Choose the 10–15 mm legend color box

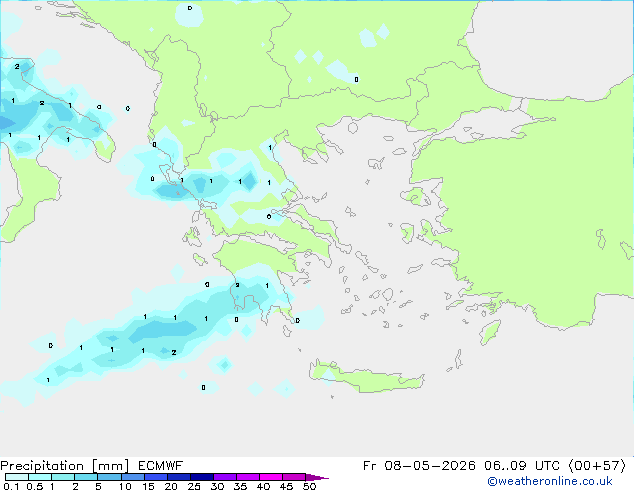pos(132,477)
